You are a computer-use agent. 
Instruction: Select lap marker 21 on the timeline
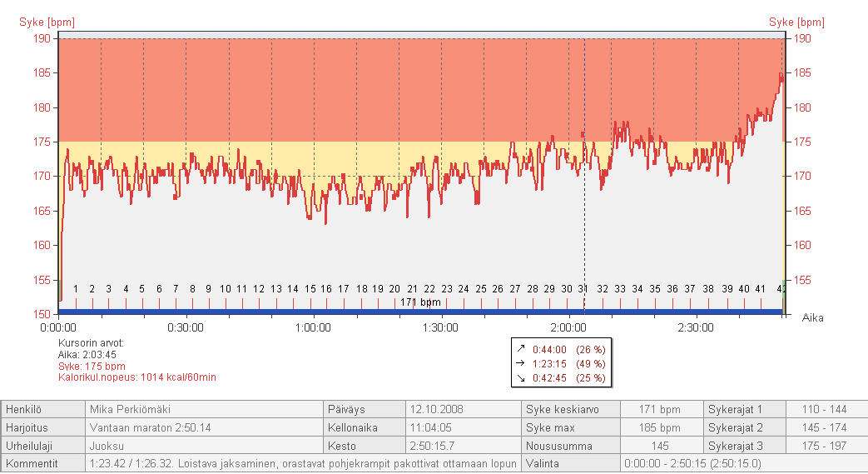pyautogui.click(x=412, y=289)
